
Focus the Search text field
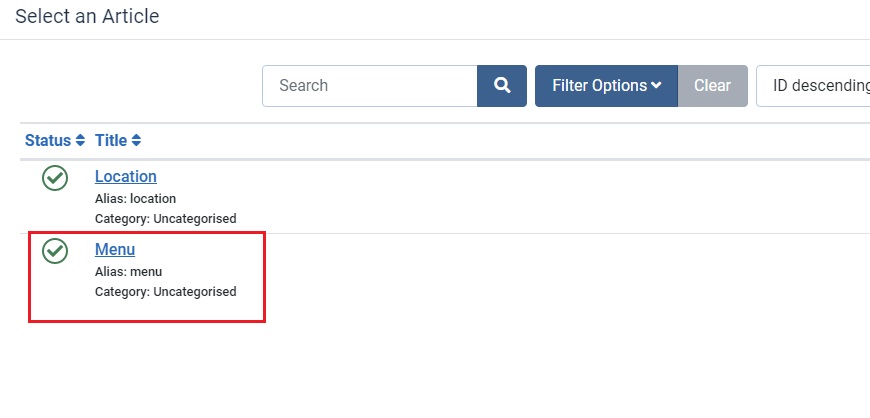(370, 85)
